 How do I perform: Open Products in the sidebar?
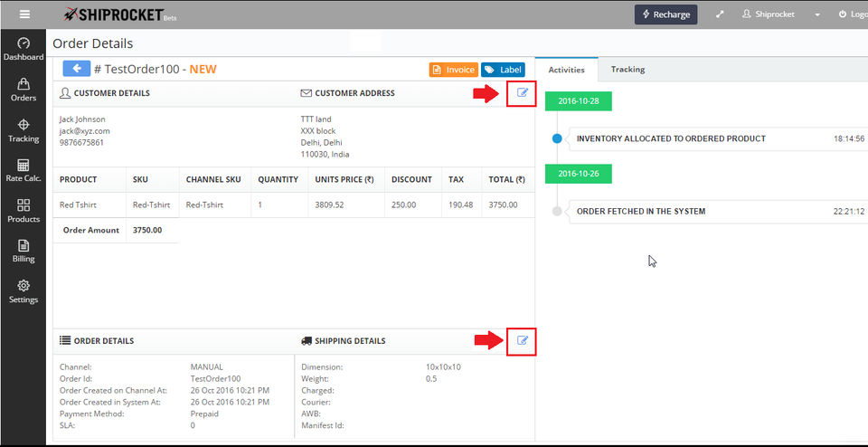click(x=24, y=211)
